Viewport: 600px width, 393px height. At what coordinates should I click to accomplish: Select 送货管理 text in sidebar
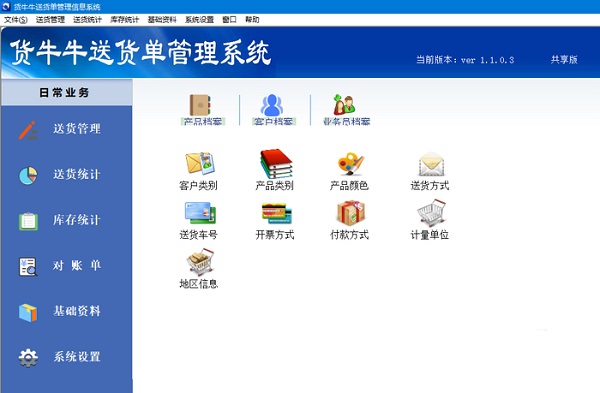pos(77,129)
